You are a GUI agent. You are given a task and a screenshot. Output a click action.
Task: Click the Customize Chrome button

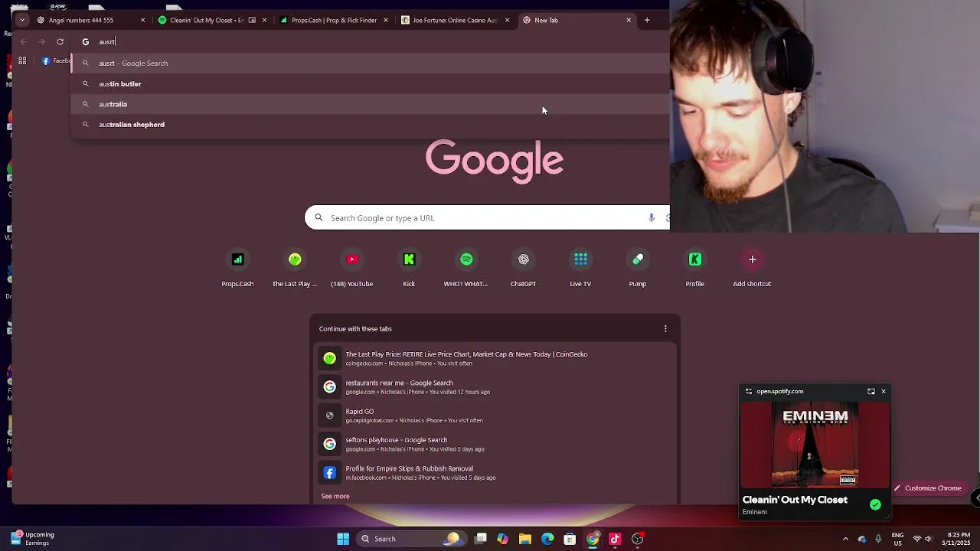pyautogui.click(x=927, y=488)
